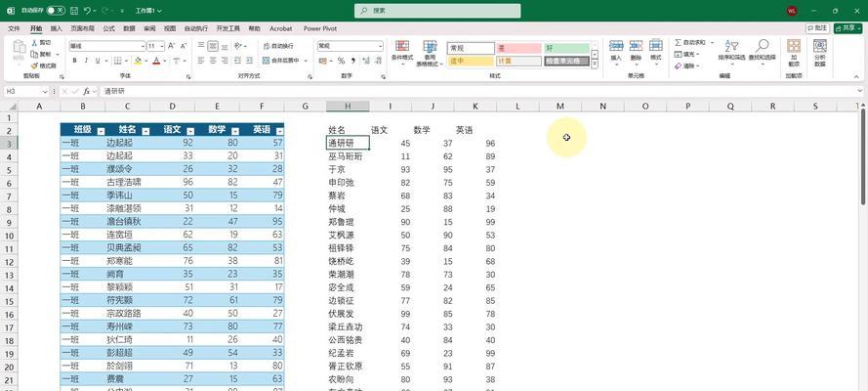This screenshot has height=391, width=868.
Task: Click the Conditional Formatting (条件格式) icon
Action: pos(402,47)
